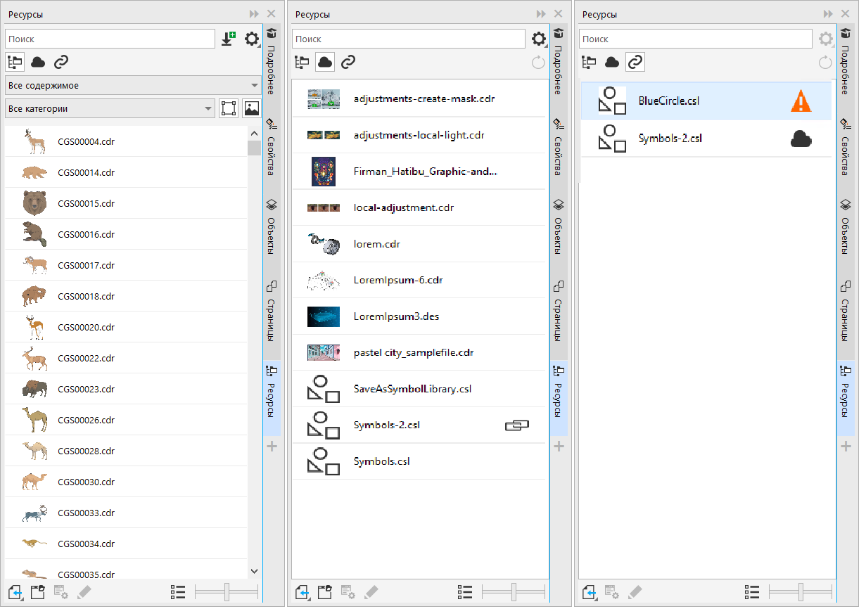The height and width of the screenshot is (616, 866).
Task: Click the download content icon beside left search
Action: coord(227,39)
